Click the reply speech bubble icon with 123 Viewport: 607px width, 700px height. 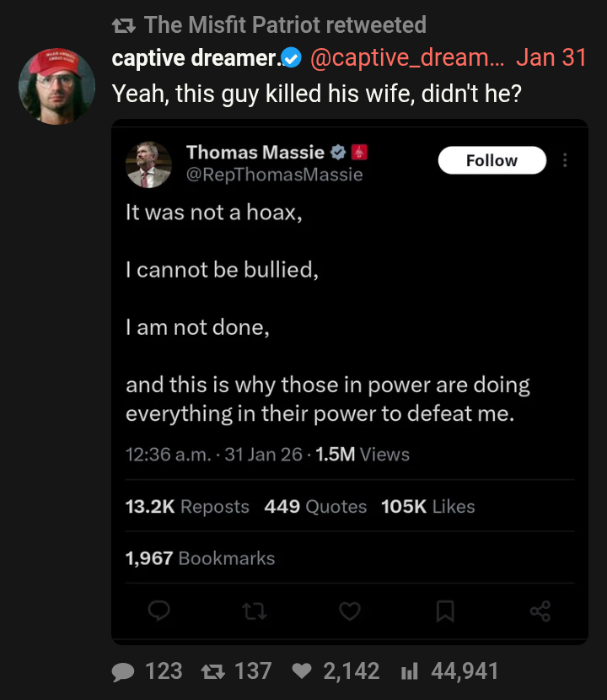123,672
